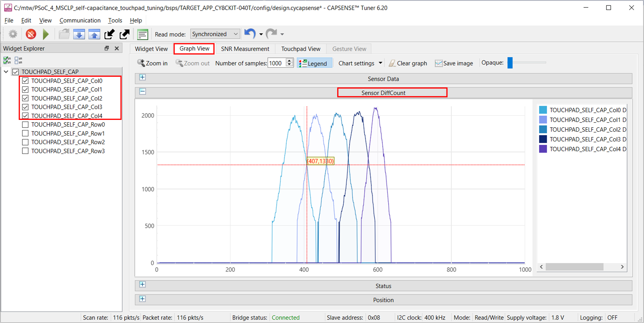The width and height of the screenshot is (644, 323).
Task: Click the Import icon in toolbar
Action: point(109,34)
